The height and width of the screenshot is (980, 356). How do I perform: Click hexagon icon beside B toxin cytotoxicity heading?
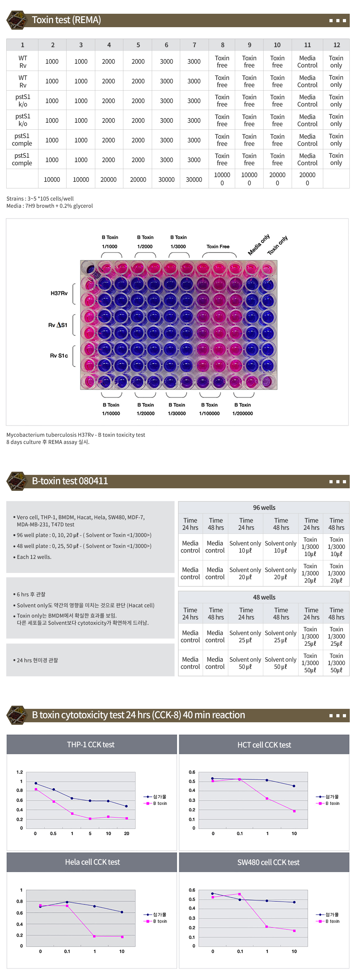point(17,715)
